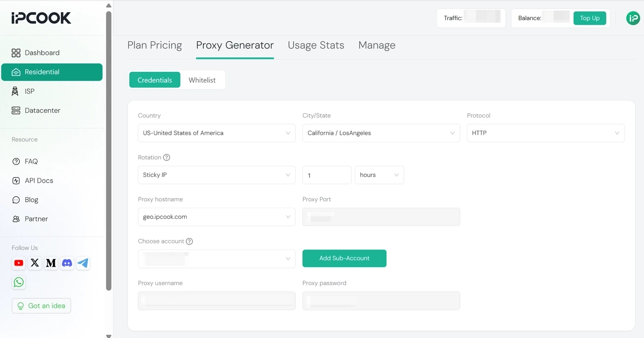
Task: Open the Medium social icon
Action: tap(51, 263)
